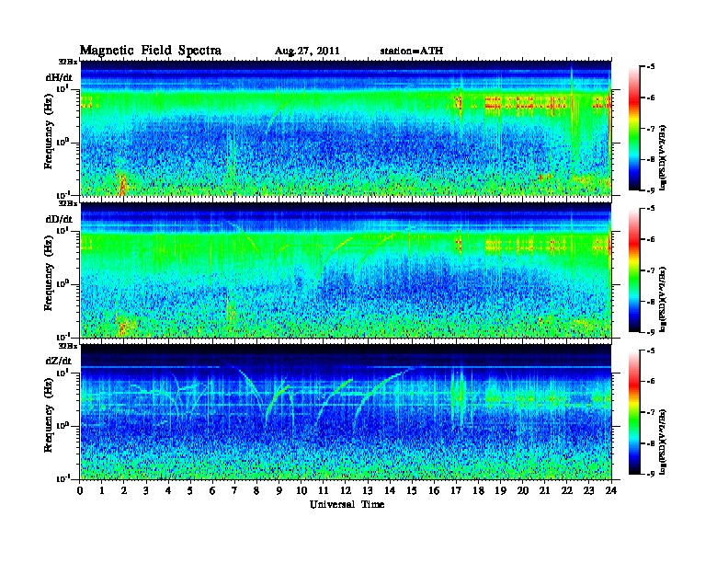Click hour tick label 14 on time axis
728x563 pixels.
point(390,490)
